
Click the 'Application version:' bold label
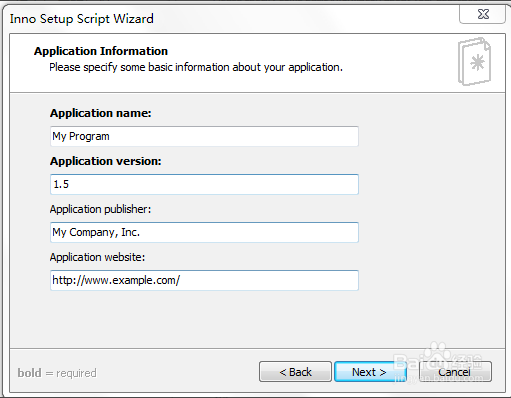[106, 161]
